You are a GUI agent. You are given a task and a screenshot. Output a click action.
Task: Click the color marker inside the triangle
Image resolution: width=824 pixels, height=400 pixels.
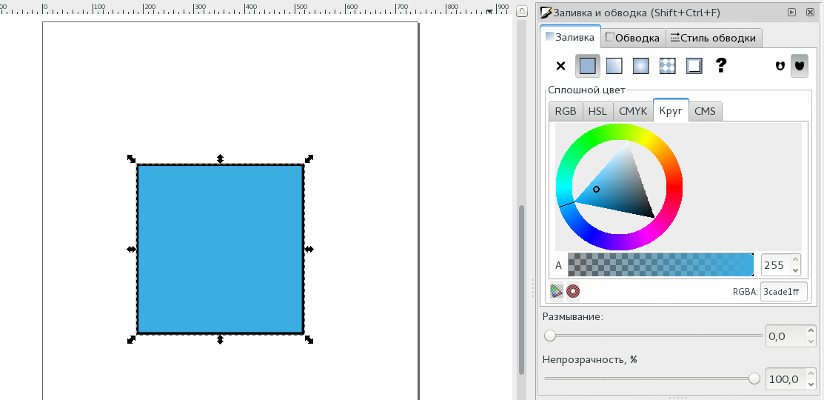(596, 189)
